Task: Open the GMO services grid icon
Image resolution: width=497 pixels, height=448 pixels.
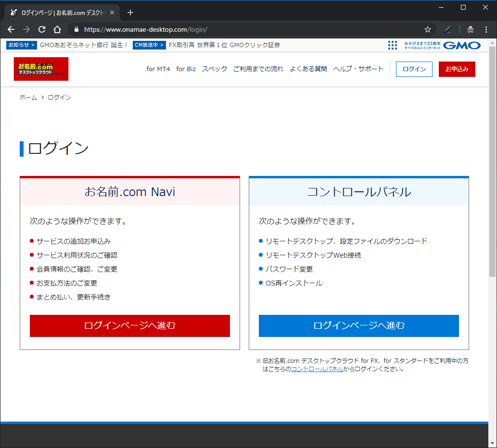Action: pos(393,45)
